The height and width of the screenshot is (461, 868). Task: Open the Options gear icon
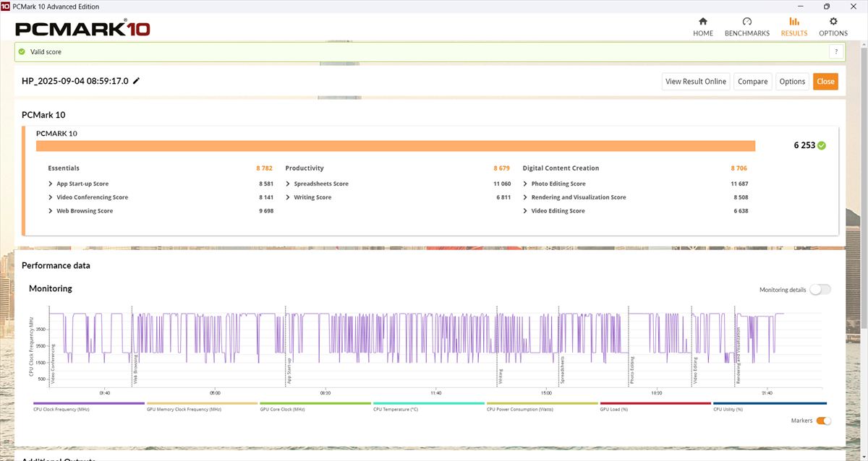click(x=833, y=22)
